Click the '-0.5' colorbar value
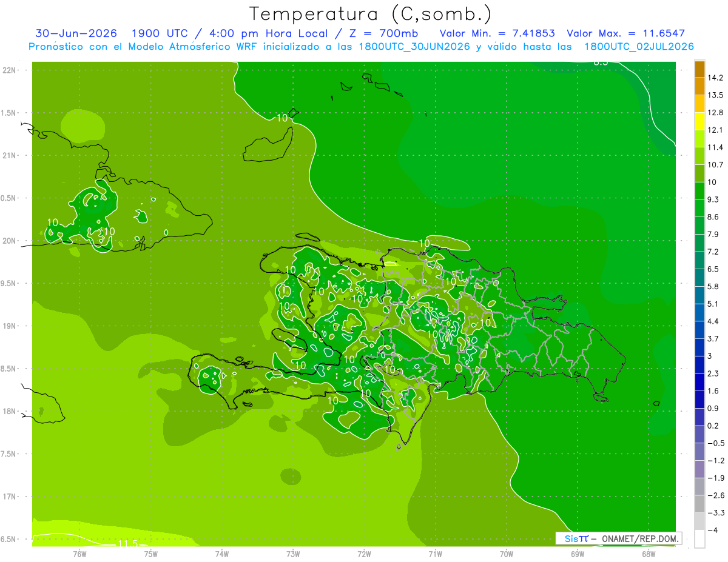Image resolution: width=728 pixels, height=562 pixels. coord(715,443)
